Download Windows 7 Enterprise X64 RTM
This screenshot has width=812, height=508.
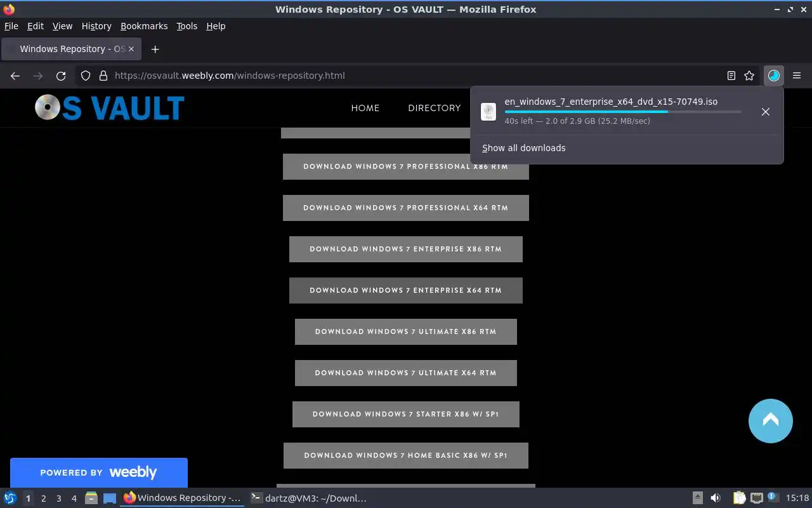coord(406,290)
